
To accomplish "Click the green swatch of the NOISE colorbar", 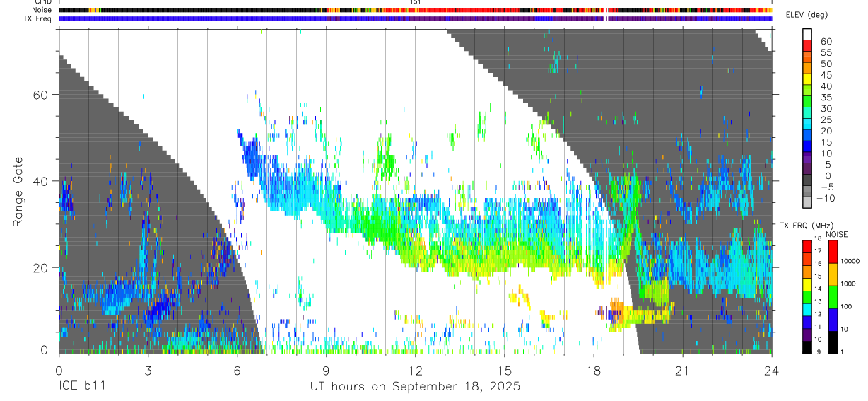I will click(x=833, y=296).
